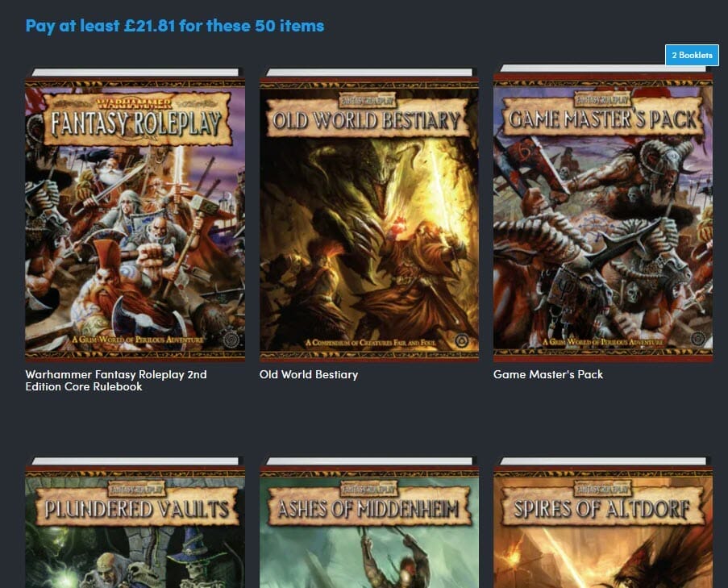728x588 pixels.
Task: Open the Plundered Vaults cover thumbnail
Action: coord(135,532)
